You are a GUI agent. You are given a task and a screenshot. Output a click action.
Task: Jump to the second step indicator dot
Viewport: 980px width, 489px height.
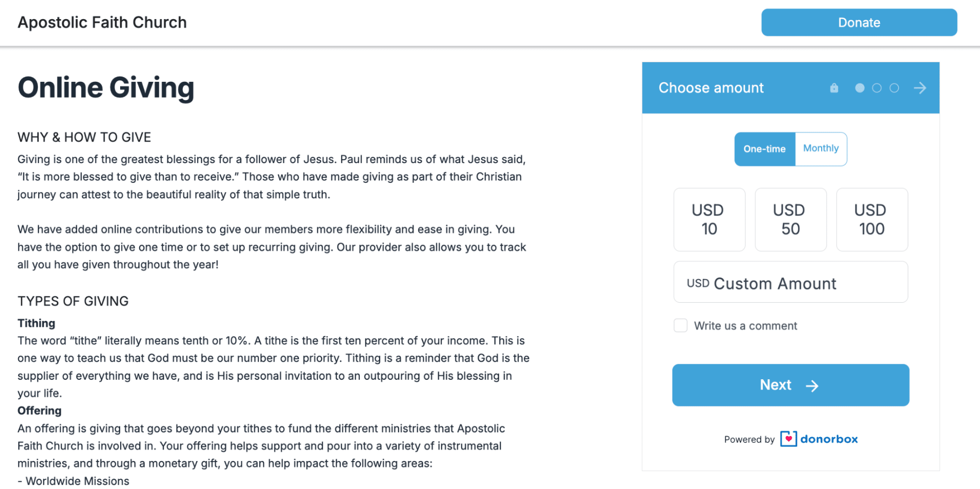coord(877,88)
